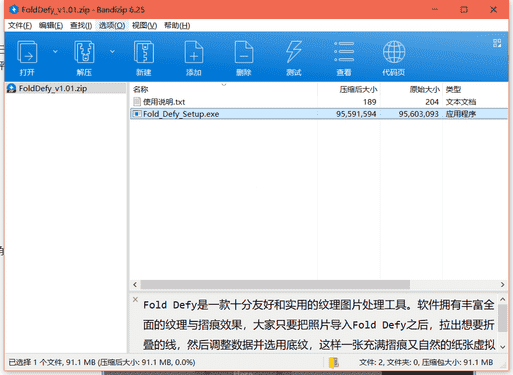Screen dimensions: 513x375
Task: Click the 代码页 globe icon
Action: (x=394, y=52)
